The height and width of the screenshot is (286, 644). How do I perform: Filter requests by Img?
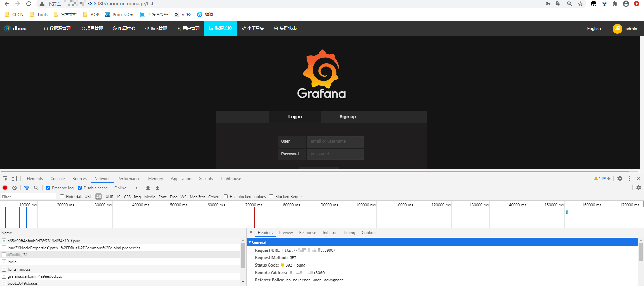coord(137,197)
